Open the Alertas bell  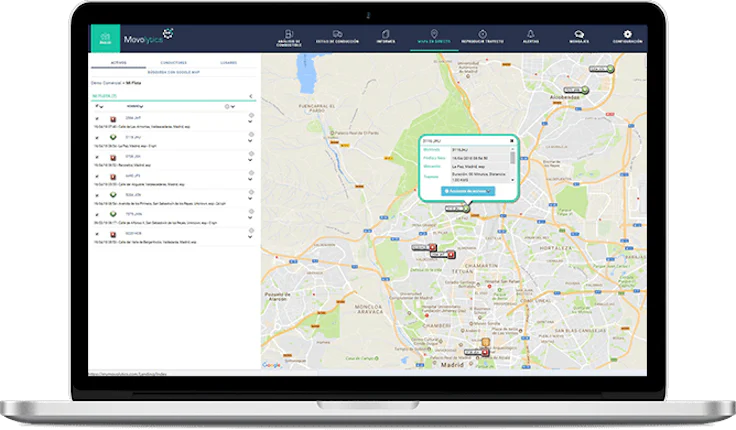[531, 37]
